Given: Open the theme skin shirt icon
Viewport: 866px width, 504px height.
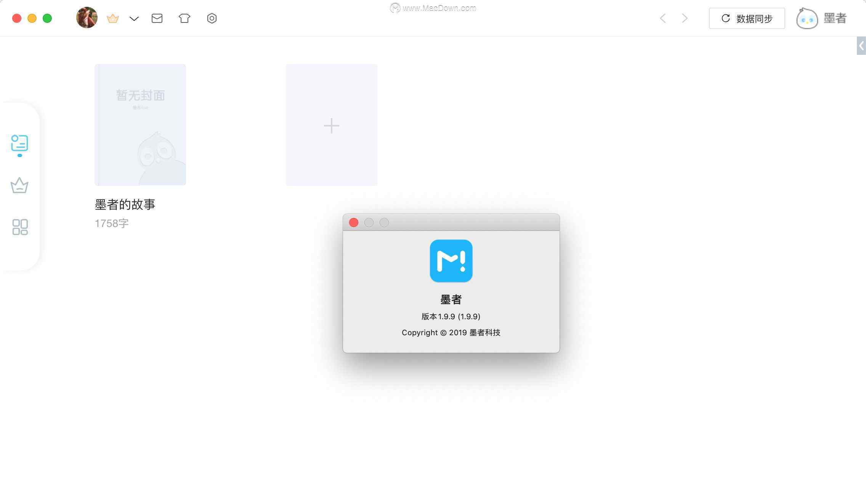Looking at the screenshot, I should pyautogui.click(x=184, y=18).
